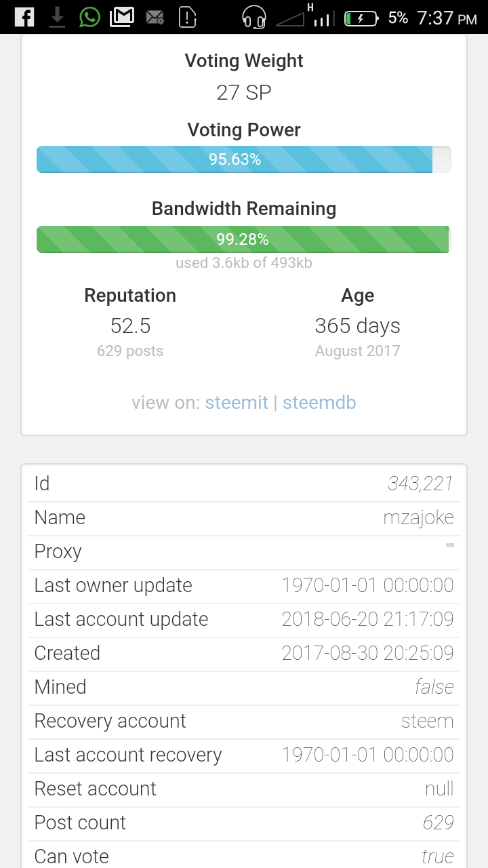Open the steemdb profile link
488x868 pixels.
319,403
